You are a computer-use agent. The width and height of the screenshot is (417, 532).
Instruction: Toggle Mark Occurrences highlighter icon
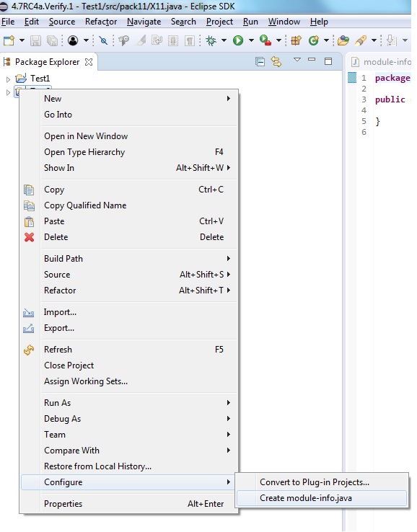tap(141, 40)
